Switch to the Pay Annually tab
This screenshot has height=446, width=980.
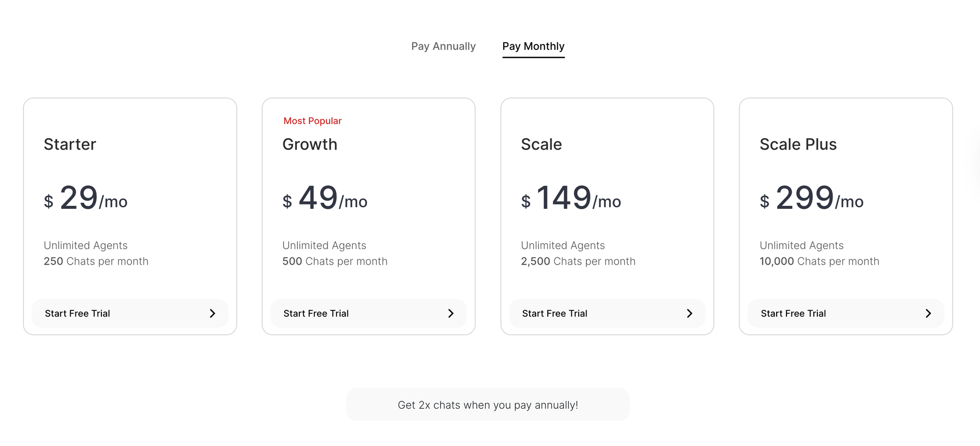pyautogui.click(x=443, y=46)
